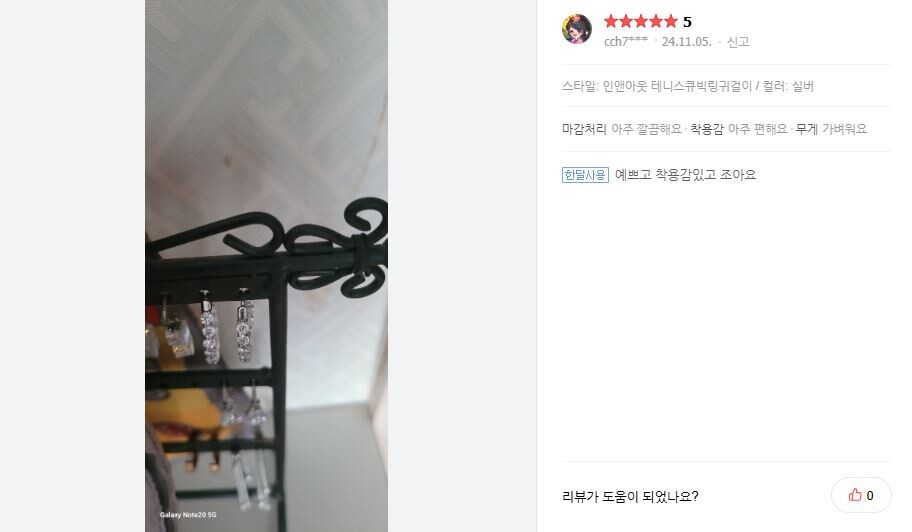Click the first red rating star
This screenshot has width=912, height=532.
pos(610,22)
